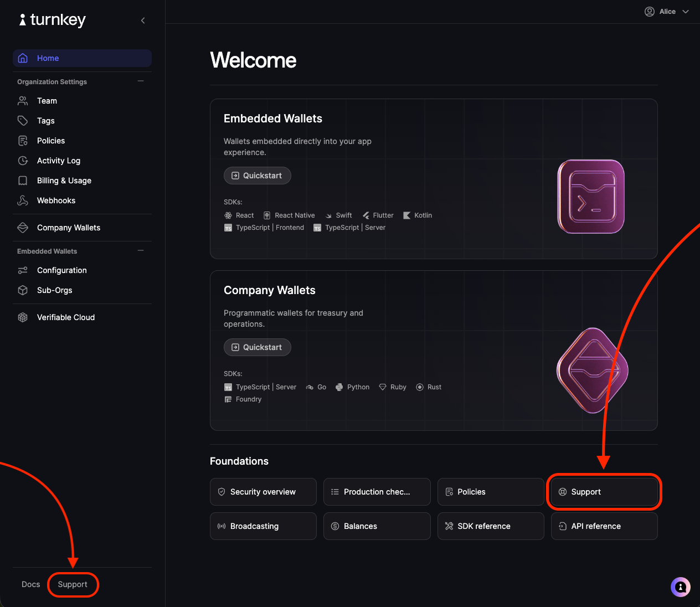Click the Kotlin SDK icon

407,215
